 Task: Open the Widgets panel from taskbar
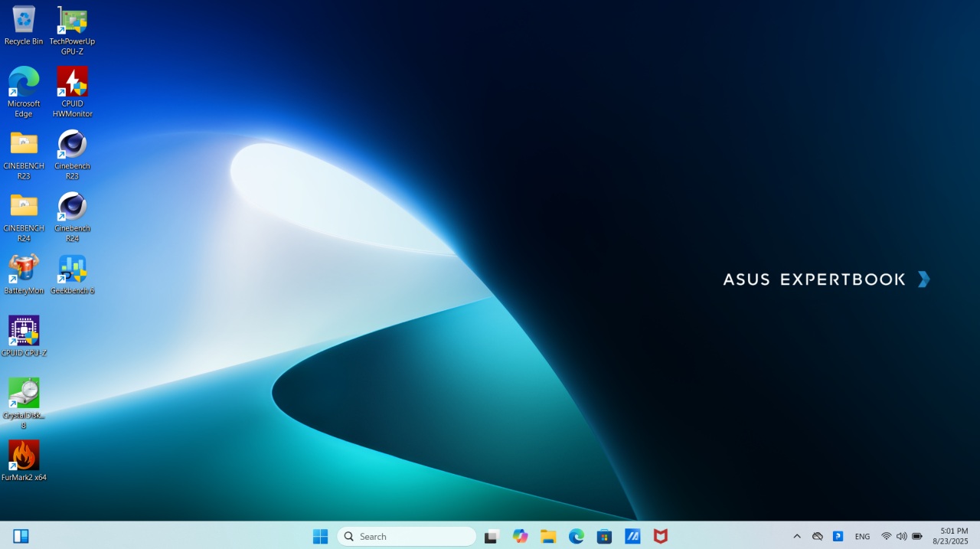[21, 537]
